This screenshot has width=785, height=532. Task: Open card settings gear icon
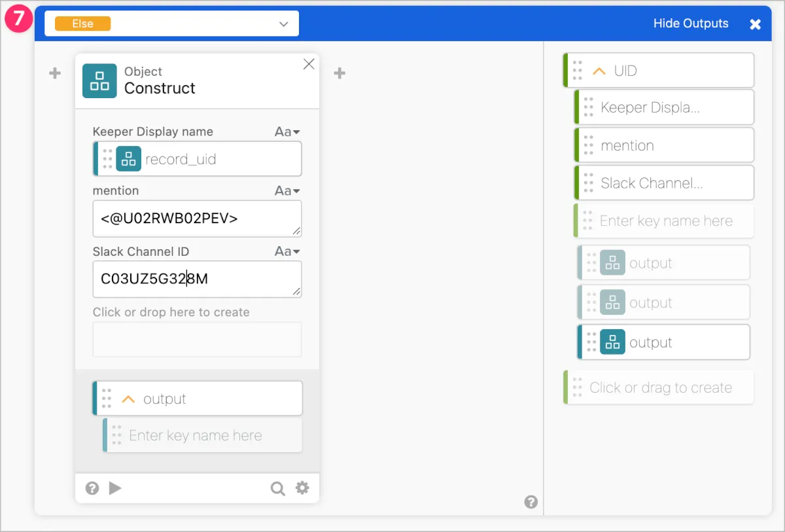coord(302,488)
